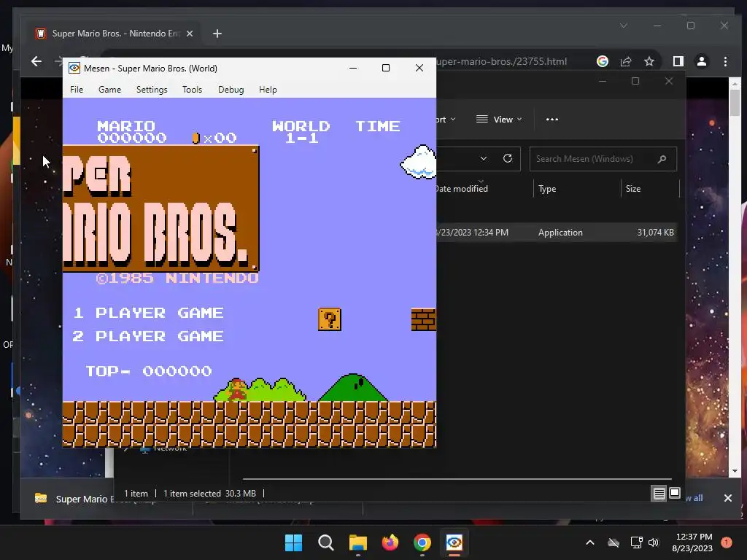Click the Google icon in Chrome address bar

tap(603, 61)
